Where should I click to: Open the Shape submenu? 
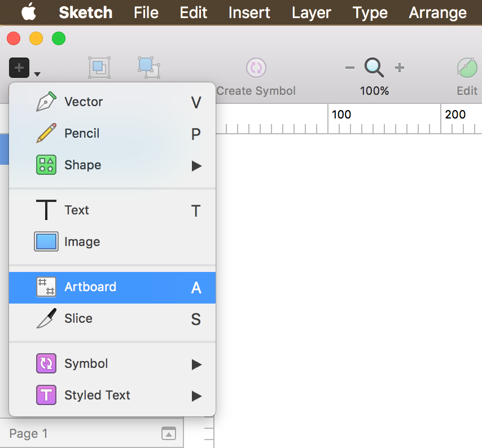click(x=112, y=165)
